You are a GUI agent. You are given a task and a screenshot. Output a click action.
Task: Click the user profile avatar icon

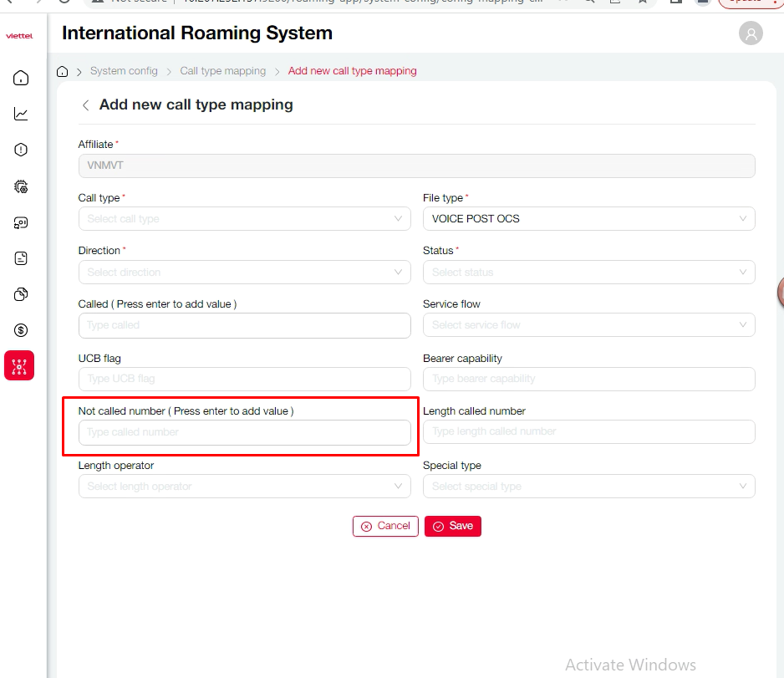(x=751, y=33)
